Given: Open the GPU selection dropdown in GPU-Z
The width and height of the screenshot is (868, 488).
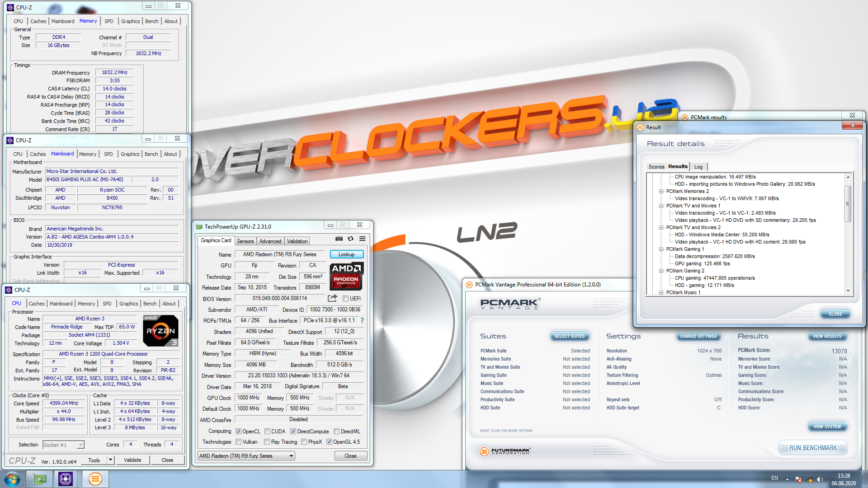Looking at the screenshot, I should click(x=246, y=456).
